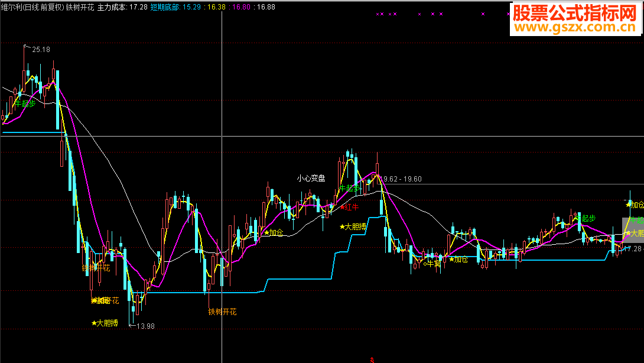Click the 25.18 high price label
644x363 pixels.
pos(41,50)
